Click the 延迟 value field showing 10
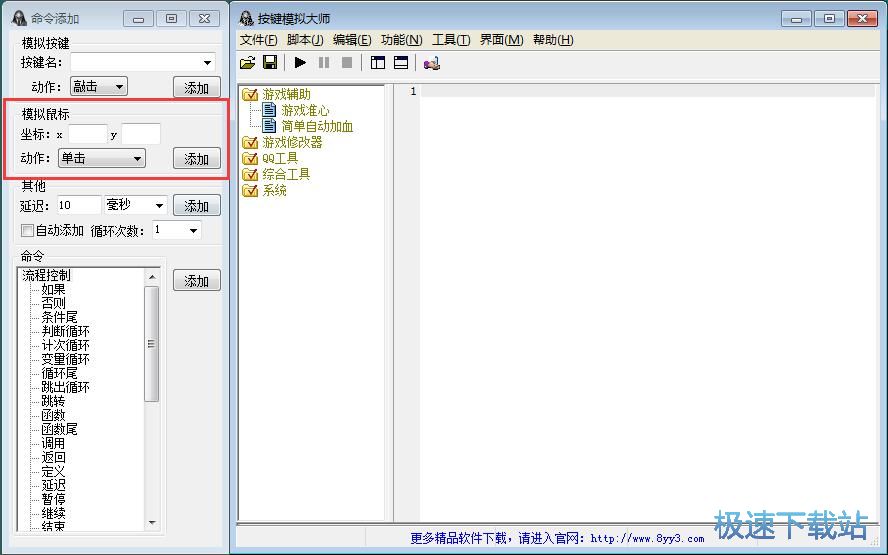The width and height of the screenshot is (888, 555). 79,205
